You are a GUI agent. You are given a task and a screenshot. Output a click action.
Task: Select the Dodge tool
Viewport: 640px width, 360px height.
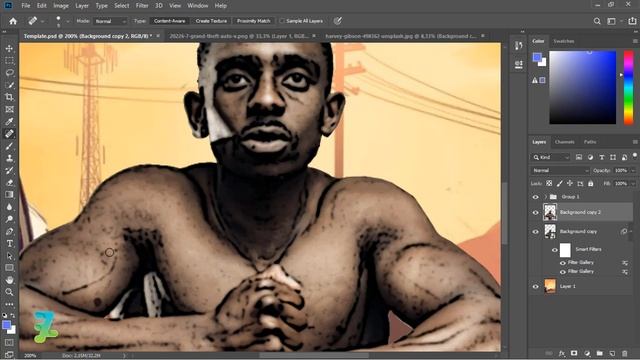[x=9, y=219]
